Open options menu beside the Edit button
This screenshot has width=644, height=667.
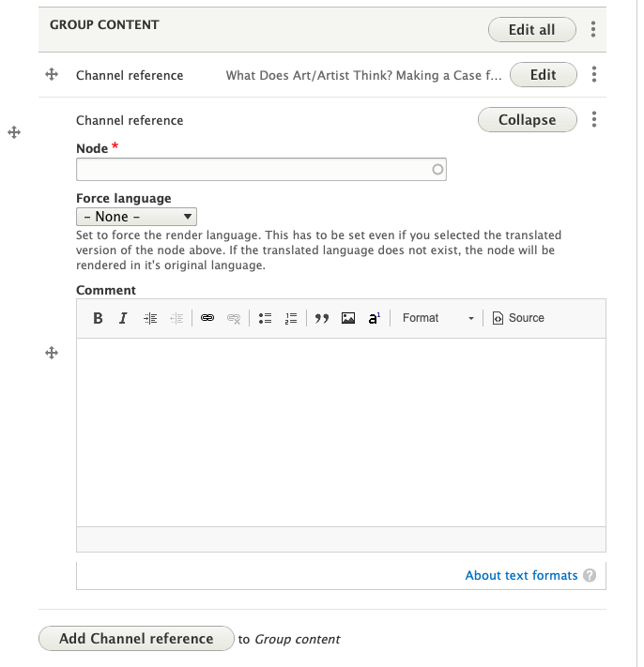pos(593,75)
